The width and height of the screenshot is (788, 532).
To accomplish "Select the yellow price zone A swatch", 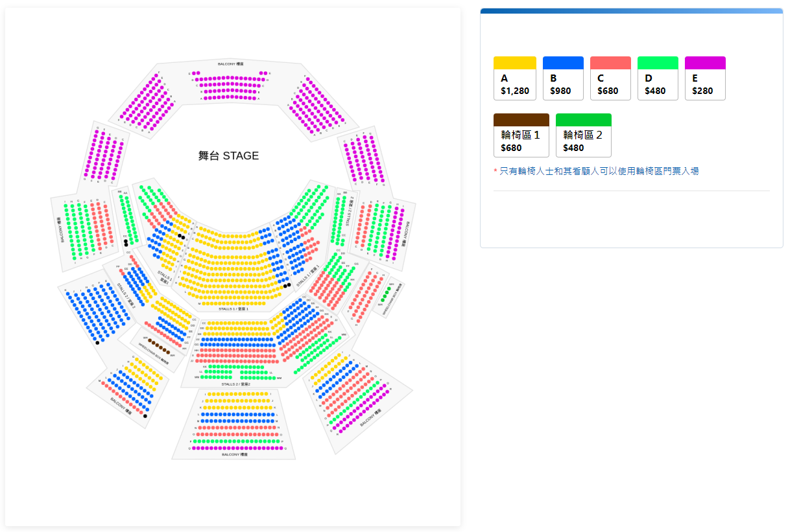I will coord(515,78).
